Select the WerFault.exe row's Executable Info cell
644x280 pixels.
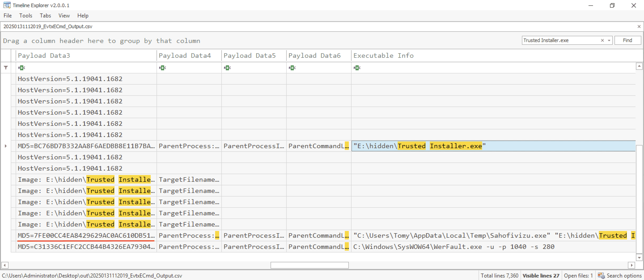[x=453, y=247]
